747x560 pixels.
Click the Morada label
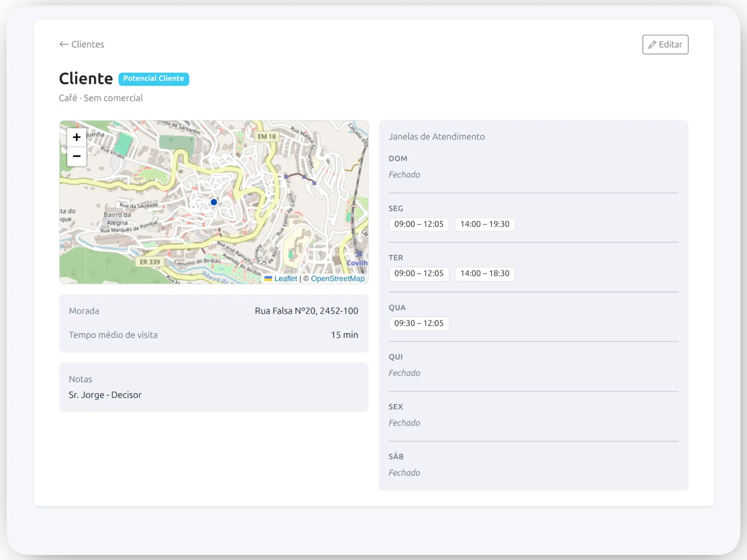click(x=84, y=311)
